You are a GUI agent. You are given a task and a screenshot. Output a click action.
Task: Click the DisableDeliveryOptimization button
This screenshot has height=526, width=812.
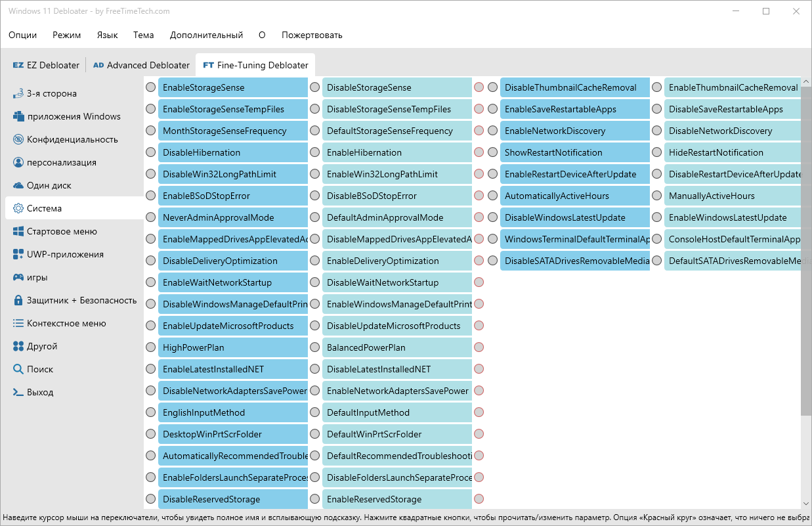click(x=233, y=261)
